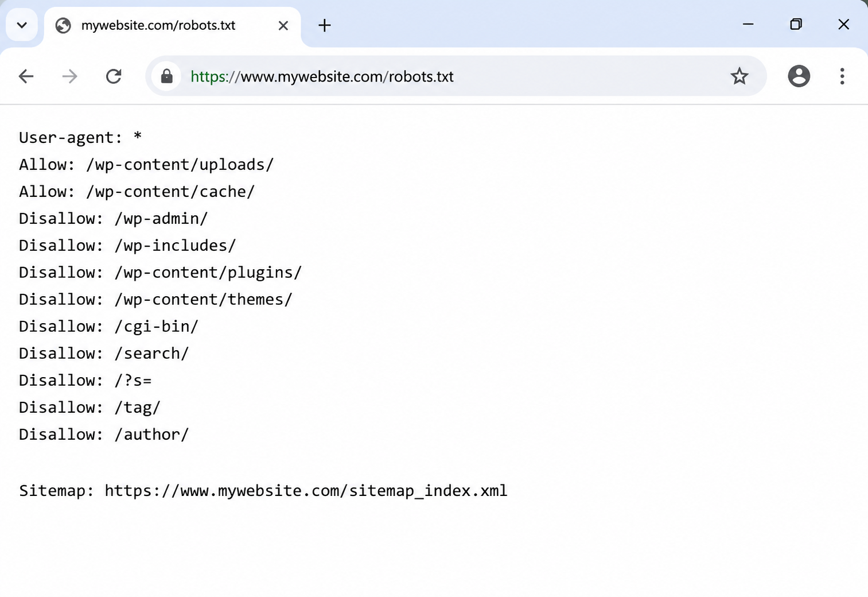Click 'Disallow: /search/' line
The width and height of the screenshot is (868, 597).
point(104,354)
